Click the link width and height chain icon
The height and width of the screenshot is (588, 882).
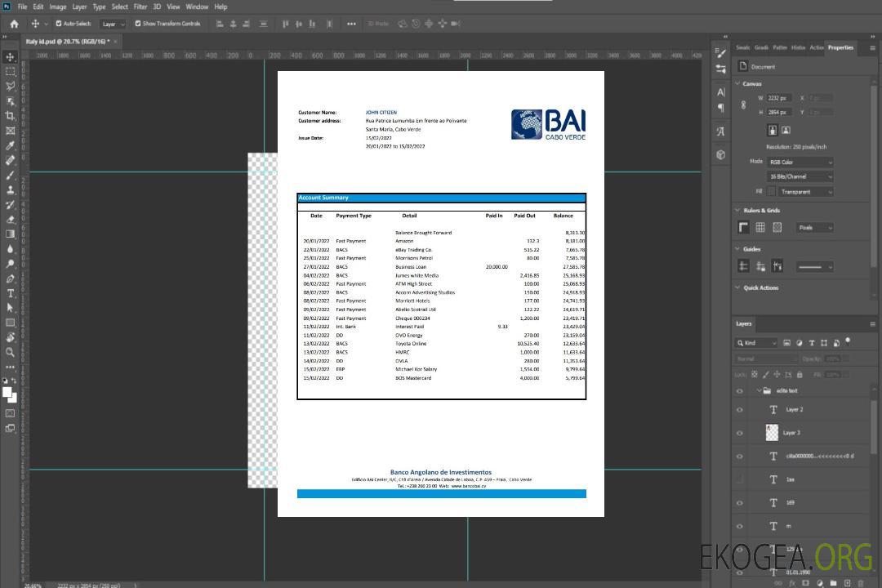point(743,105)
